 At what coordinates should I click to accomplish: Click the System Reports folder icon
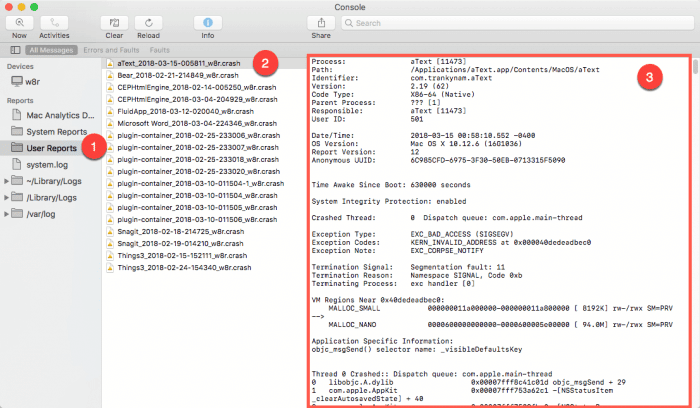click(x=17, y=131)
